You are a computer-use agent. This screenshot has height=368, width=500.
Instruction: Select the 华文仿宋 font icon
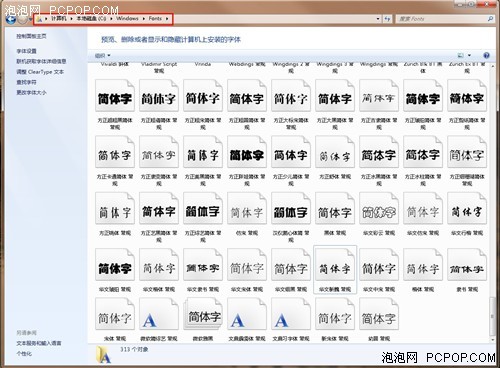423,208
